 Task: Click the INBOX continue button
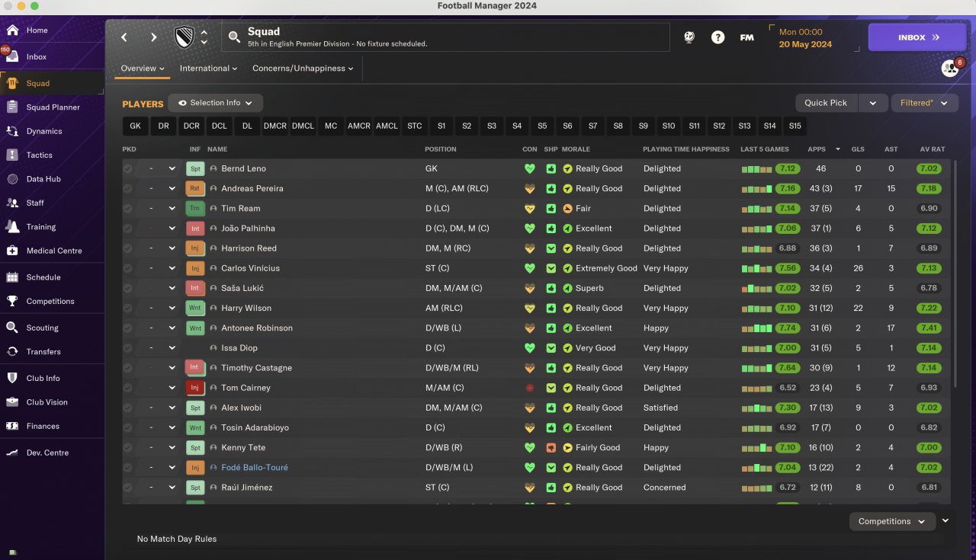coord(917,37)
